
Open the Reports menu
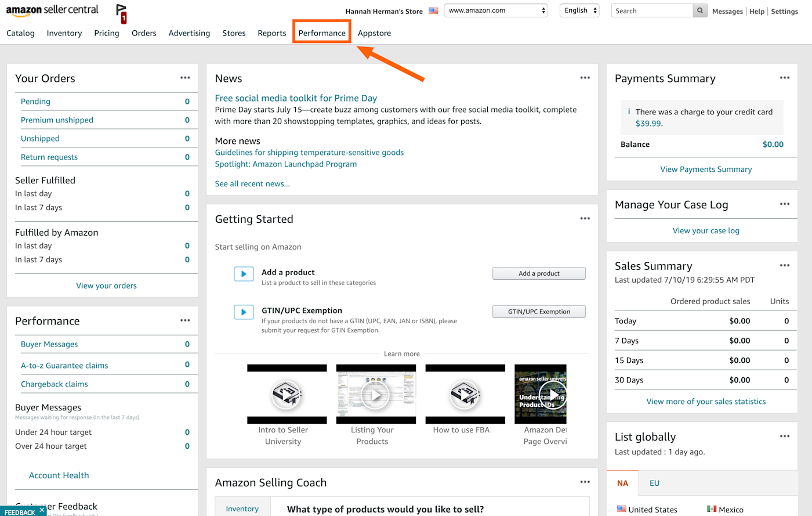272,33
